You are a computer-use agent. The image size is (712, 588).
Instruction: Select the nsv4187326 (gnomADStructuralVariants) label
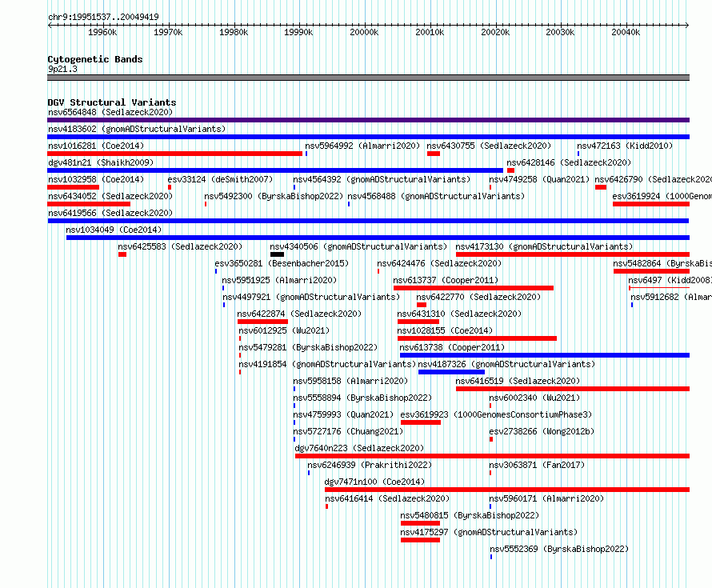tap(506, 364)
